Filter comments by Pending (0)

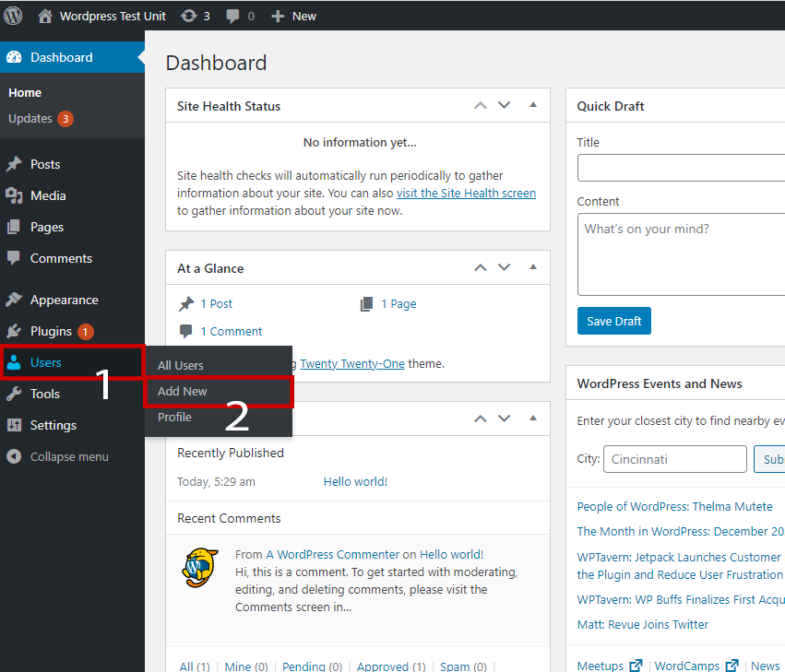tap(312, 666)
